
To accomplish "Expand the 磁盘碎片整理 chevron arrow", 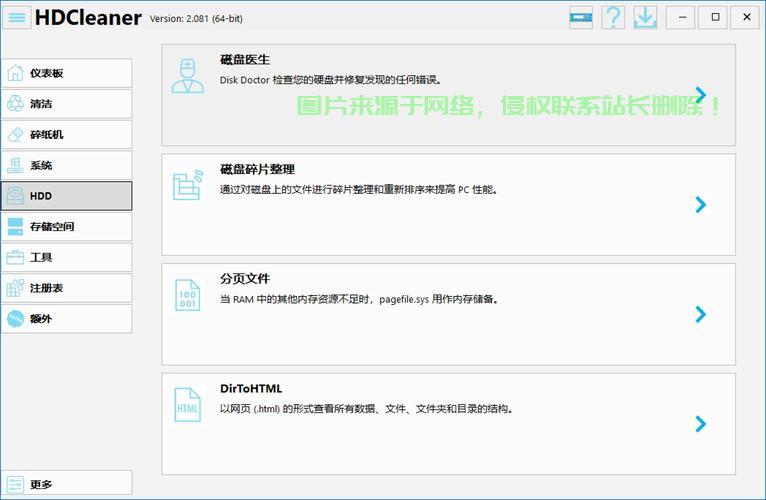I will click(x=701, y=204).
